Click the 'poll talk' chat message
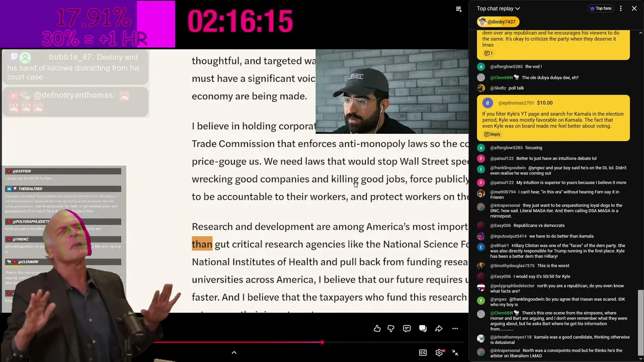The height and width of the screenshot is (362, 644). (x=516, y=88)
